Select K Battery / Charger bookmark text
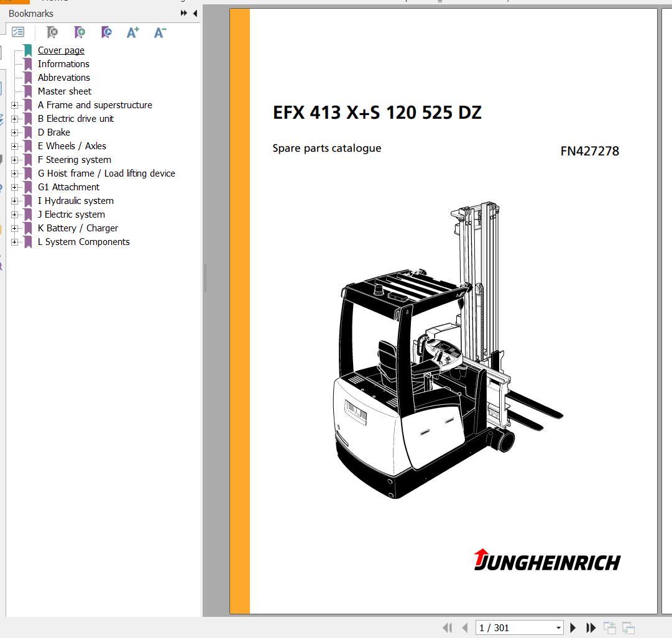 (x=78, y=229)
